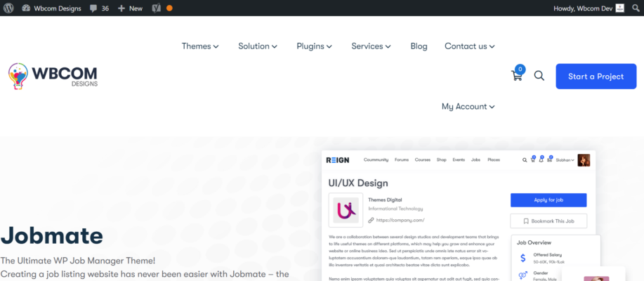Open the My Account dropdown
Screen dimensions: 644x281
[468, 107]
